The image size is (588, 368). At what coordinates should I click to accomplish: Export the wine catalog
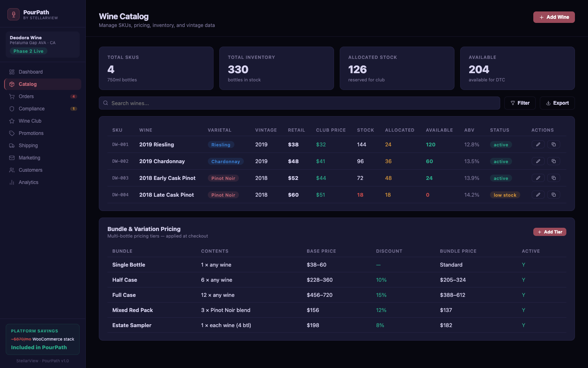pyautogui.click(x=557, y=103)
